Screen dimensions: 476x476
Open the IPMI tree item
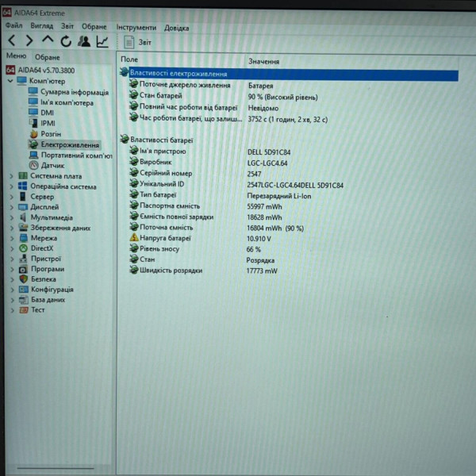(x=42, y=123)
